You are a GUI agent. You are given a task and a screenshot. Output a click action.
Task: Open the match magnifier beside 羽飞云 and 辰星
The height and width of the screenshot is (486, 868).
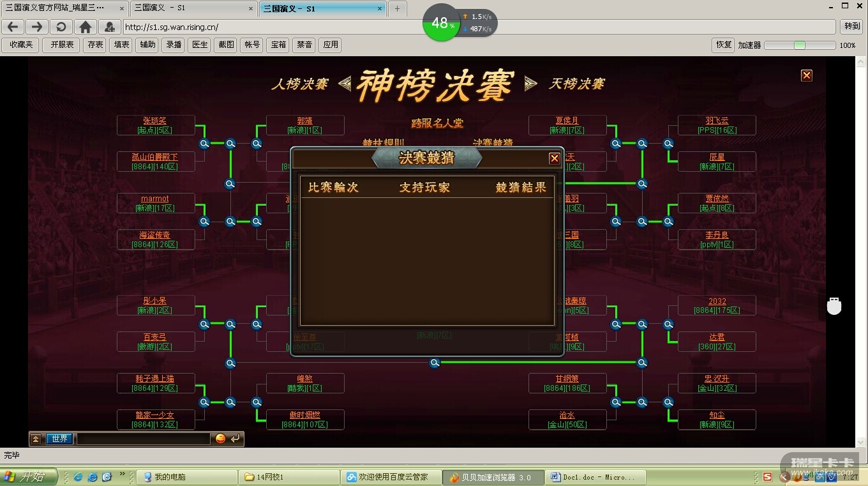668,144
